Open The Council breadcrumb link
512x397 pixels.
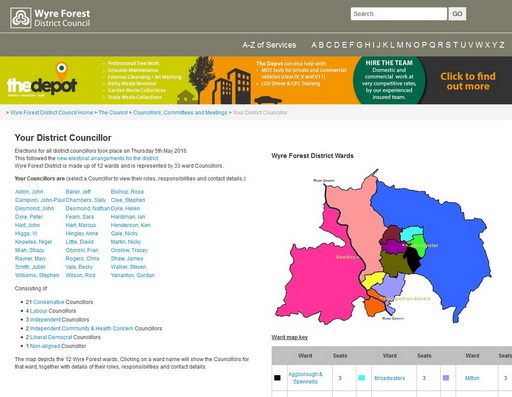(113, 113)
